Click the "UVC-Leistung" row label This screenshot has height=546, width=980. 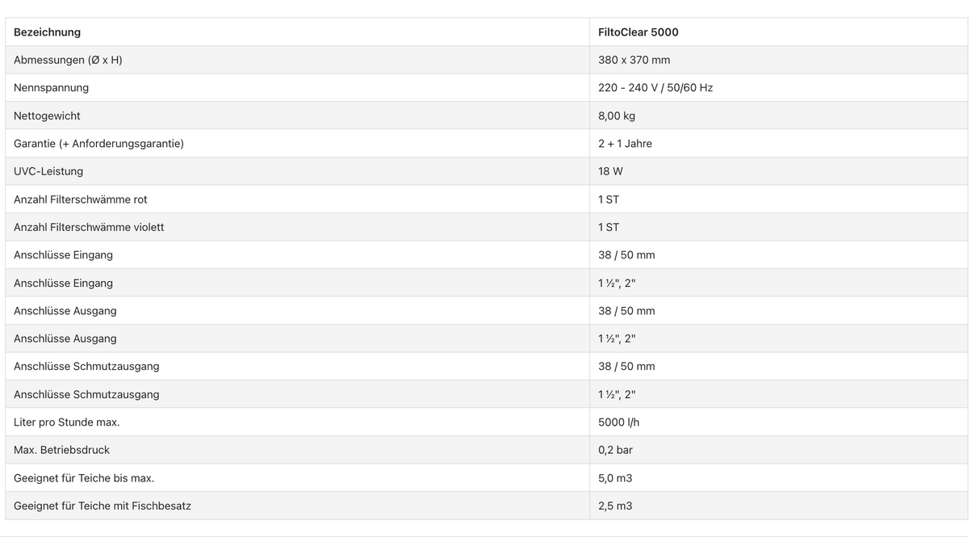point(48,171)
